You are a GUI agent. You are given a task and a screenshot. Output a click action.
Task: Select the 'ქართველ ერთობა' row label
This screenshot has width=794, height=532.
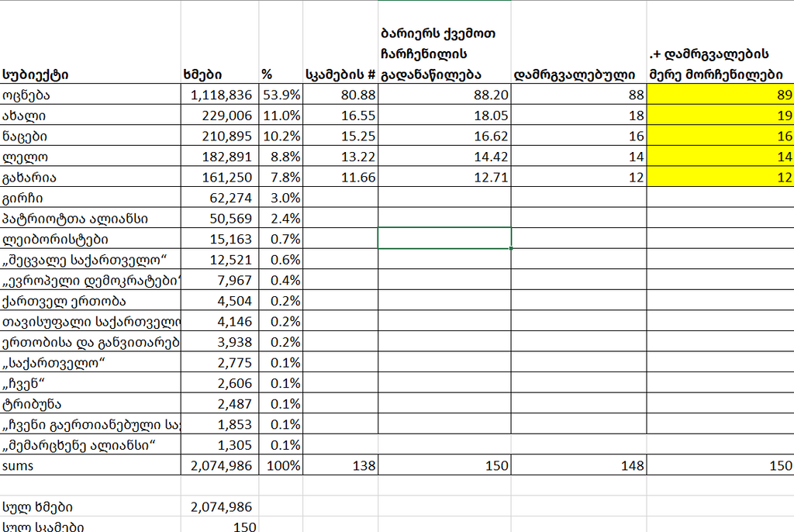90,301
